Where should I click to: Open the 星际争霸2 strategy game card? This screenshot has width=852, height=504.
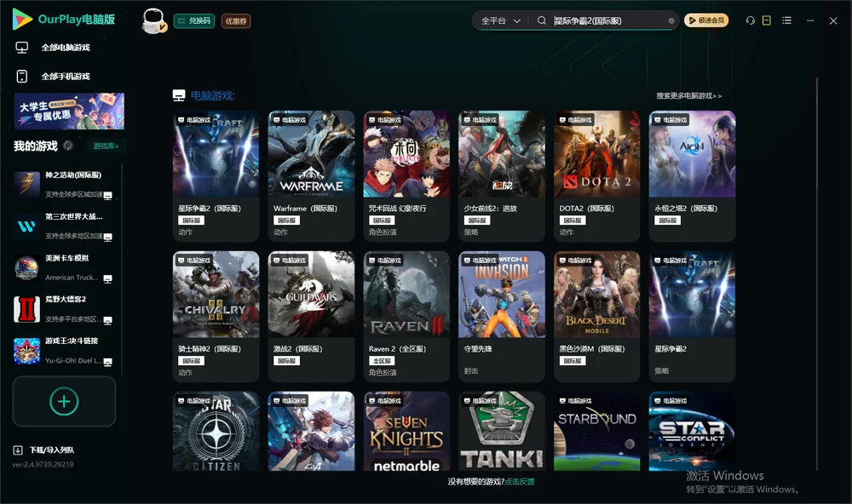[x=692, y=317]
